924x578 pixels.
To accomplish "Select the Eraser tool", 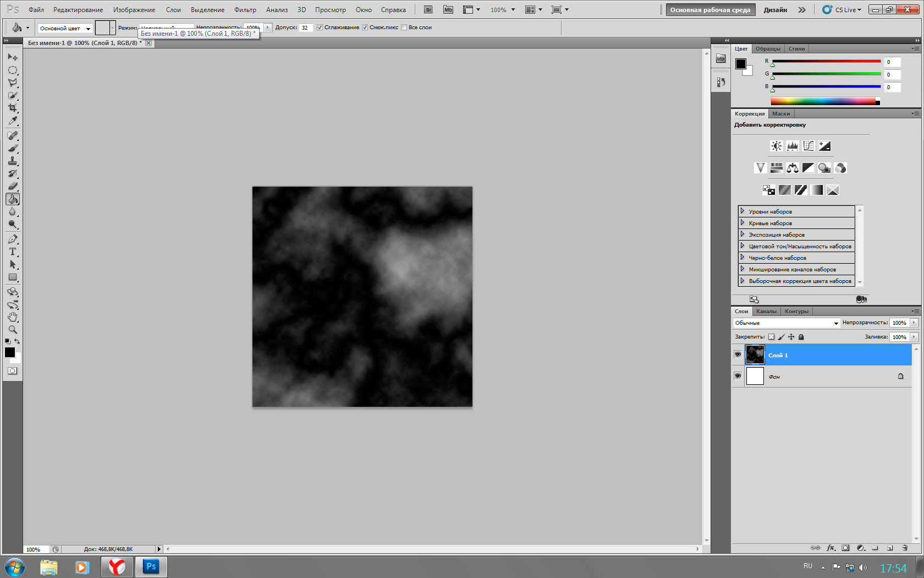I will pos(13,186).
